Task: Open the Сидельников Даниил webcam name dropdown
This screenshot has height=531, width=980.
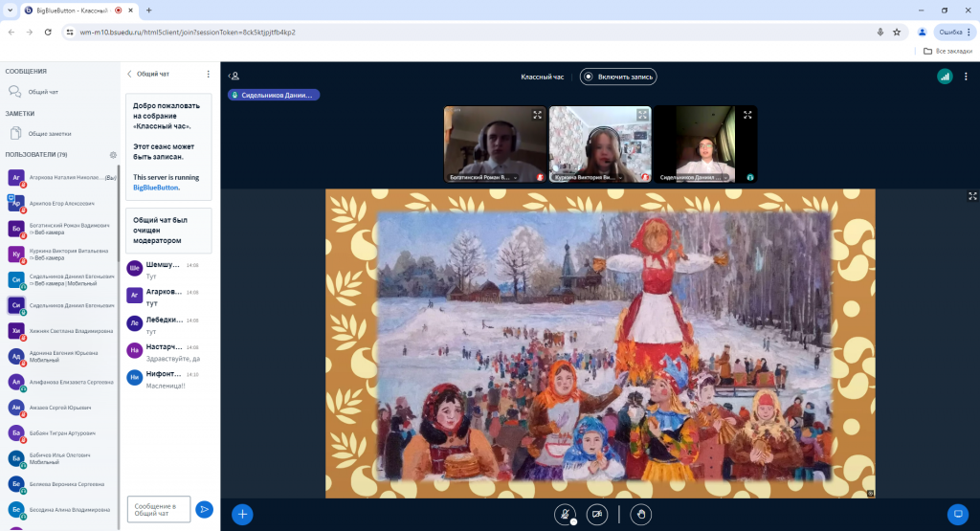Action: coord(694,177)
